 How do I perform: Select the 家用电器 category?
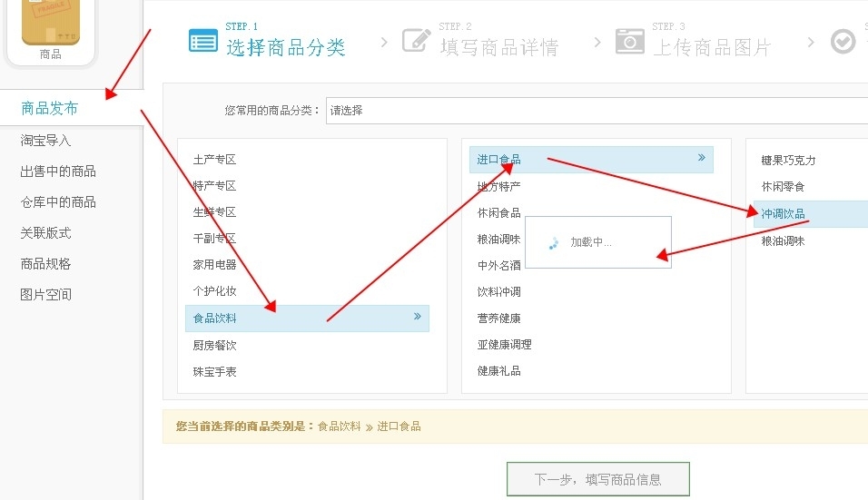pos(214,265)
